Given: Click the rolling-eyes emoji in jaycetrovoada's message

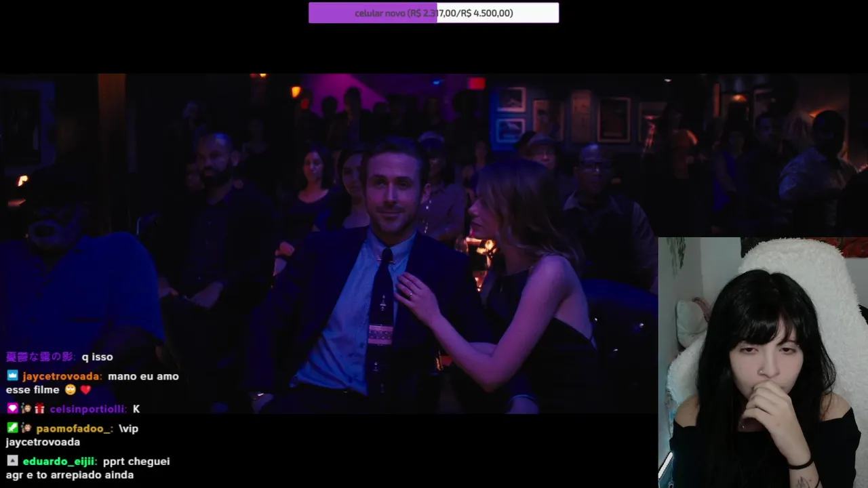Looking at the screenshot, I should [x=71, y=390].
